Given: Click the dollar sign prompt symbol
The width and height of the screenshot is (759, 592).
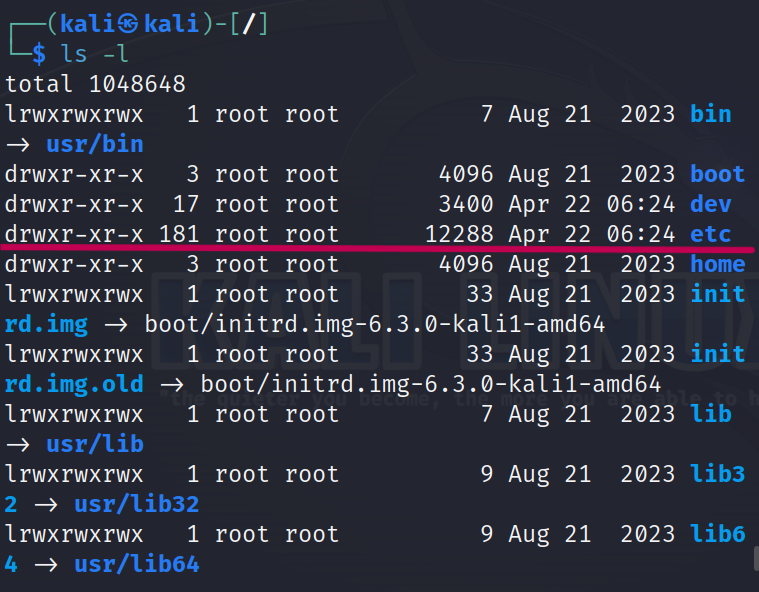Looking at the screenshot, I should pos(39,54).
